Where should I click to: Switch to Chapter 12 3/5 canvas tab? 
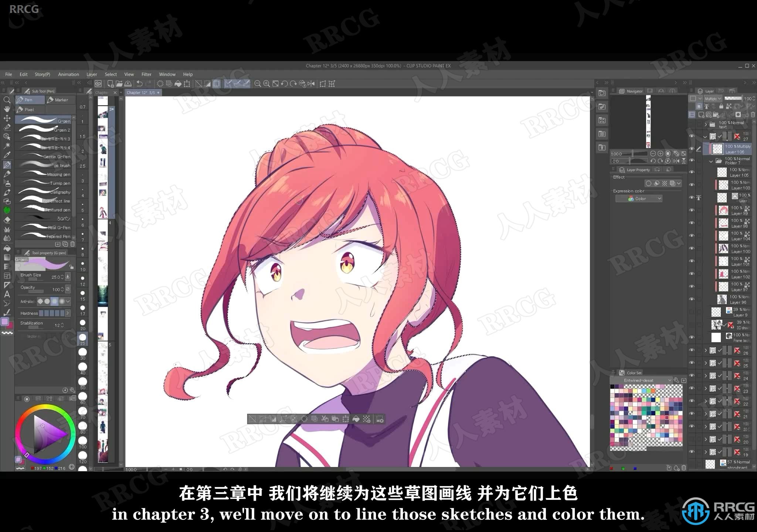pos(143,93)
